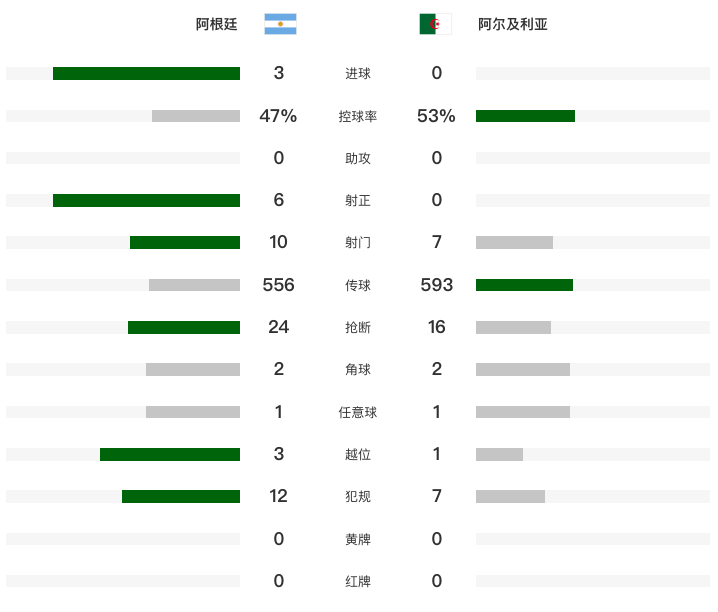This screenshot has height=612, width=718.
Task: Click the Algeria flag icon
Action: tap(435, 24)
